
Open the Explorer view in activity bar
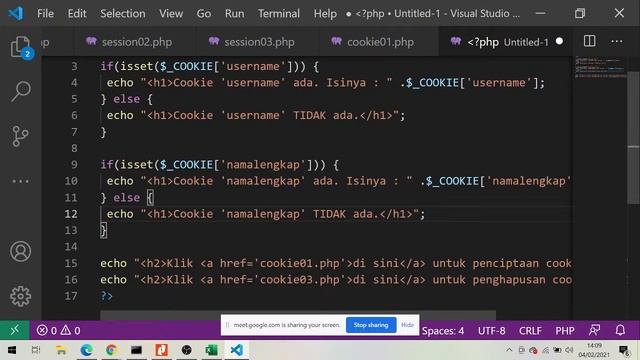[20, 47]
